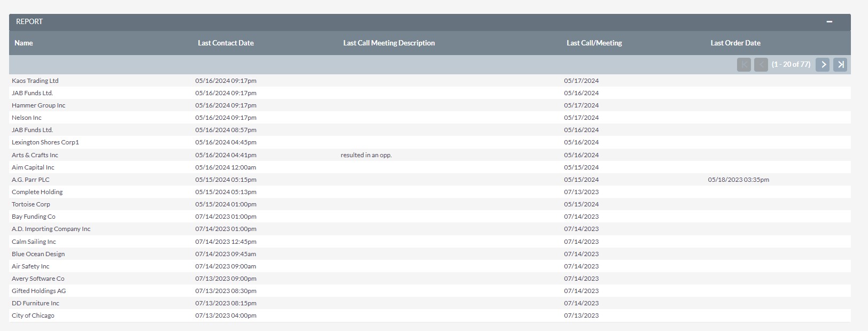Click contact date 05/15/2024 05:13pm

[x=226, y=192]
